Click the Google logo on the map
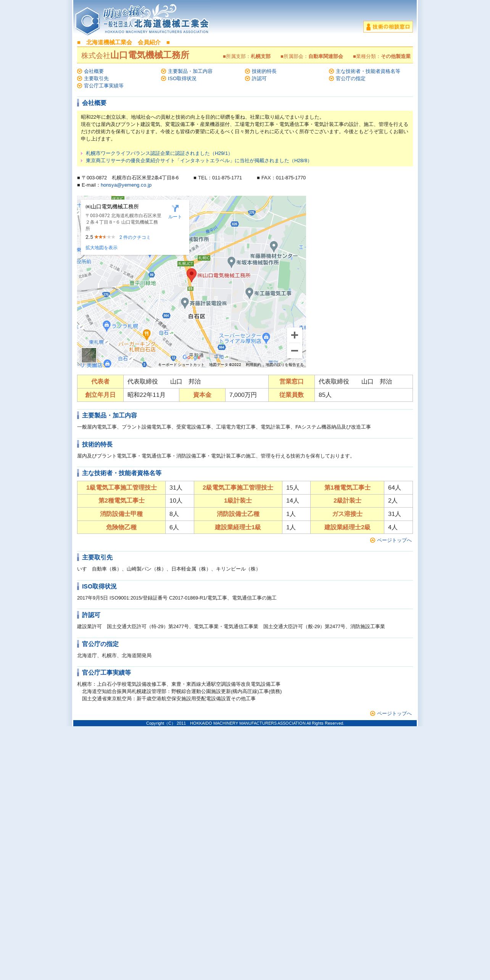The width and height of the screenshot is (490, 980). 192,358
